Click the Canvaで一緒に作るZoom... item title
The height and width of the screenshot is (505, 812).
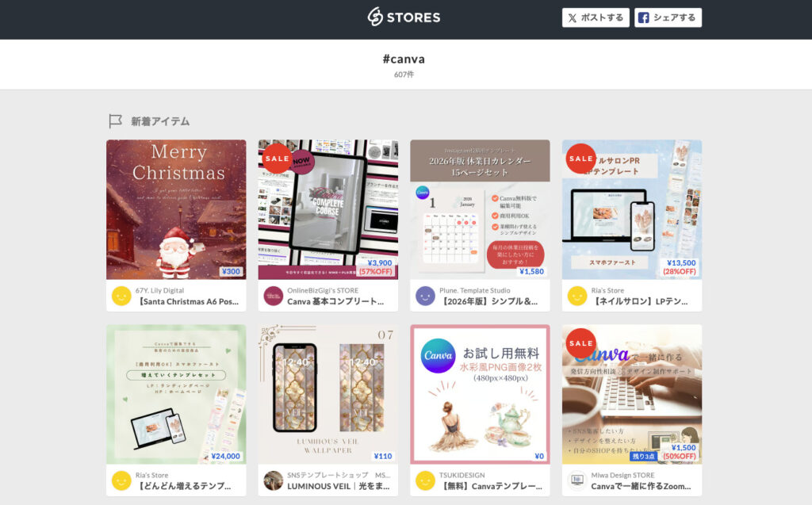[x=641, y=486]
